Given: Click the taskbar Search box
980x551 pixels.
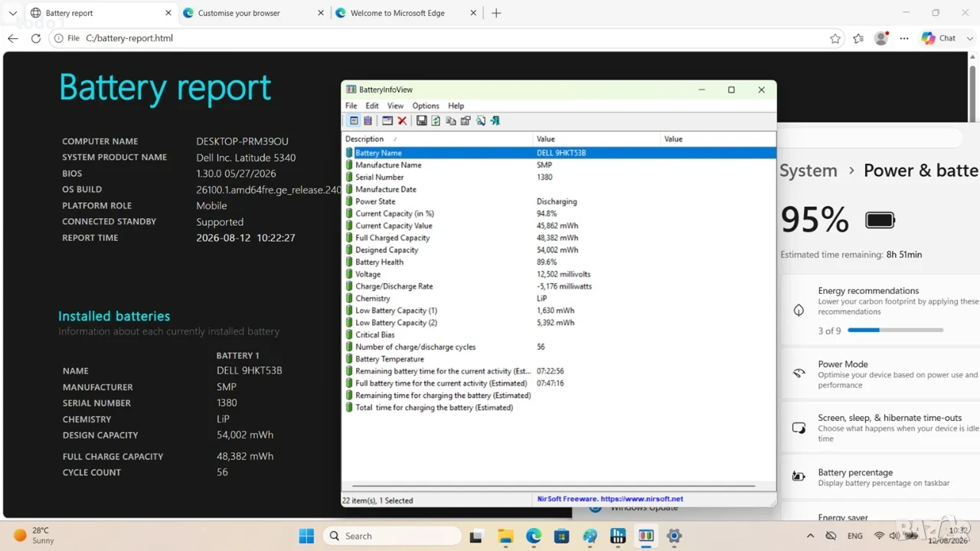Looking at the screenshot, I should pos(392,536).
